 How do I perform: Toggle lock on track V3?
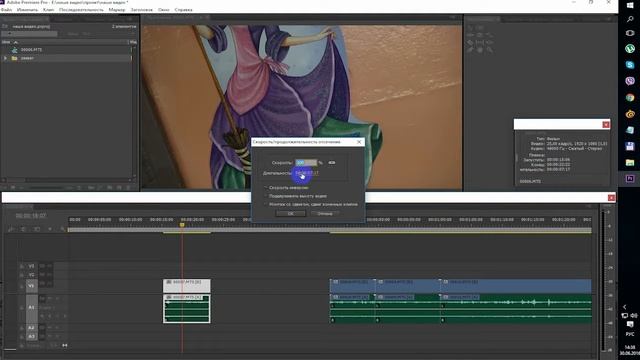pos(22,266)
